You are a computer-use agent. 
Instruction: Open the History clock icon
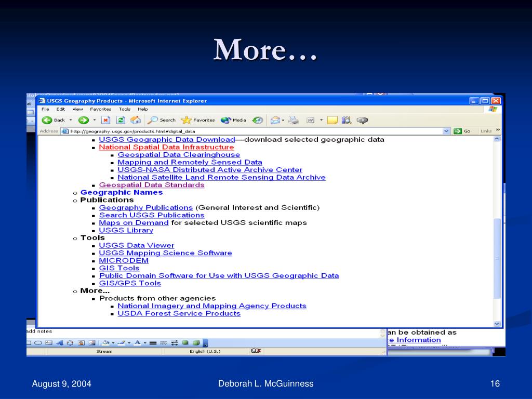[x=258, y=120]
